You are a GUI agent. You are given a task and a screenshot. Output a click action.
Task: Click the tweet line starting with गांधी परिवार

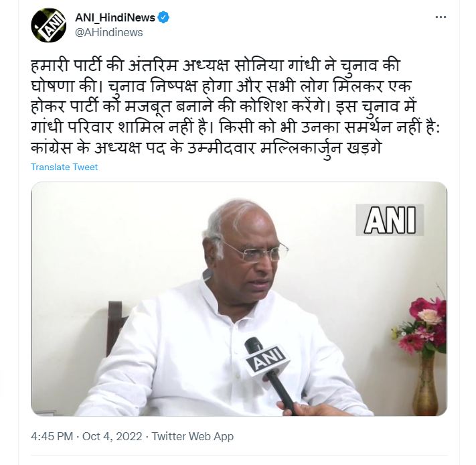(x=235, y=127)
